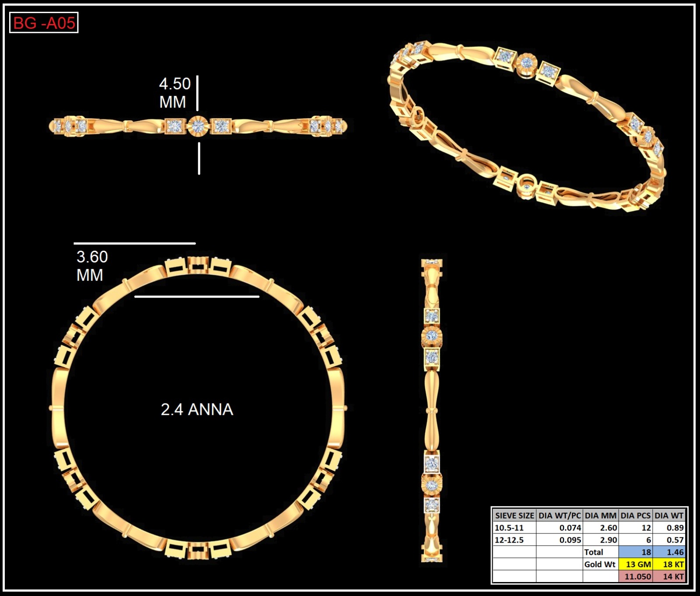
Task: Click the 0.57 diamond weight total cell
Action: [x=669, y=540]
